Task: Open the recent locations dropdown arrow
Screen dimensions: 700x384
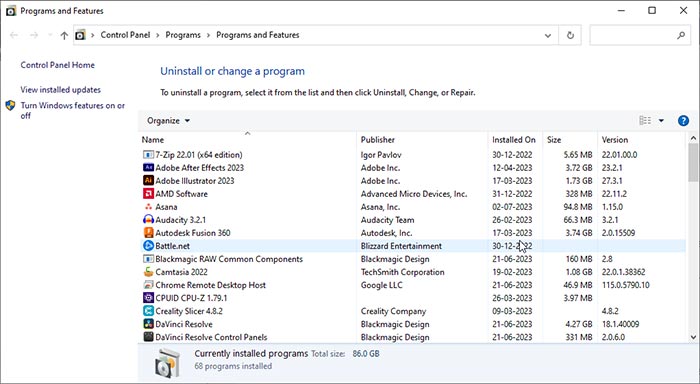Action: (50, 35)
